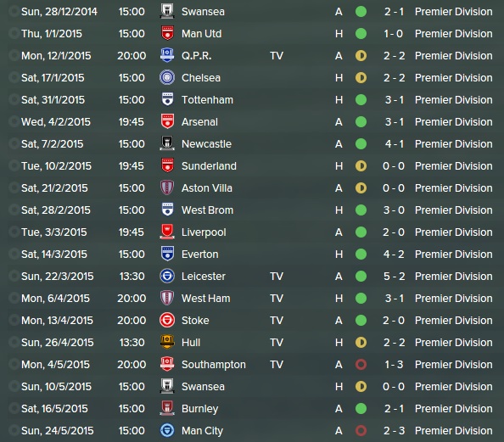Click the Man City club crest
The image size is (504, 442).
pyautogui.click(x=167, y=430)
